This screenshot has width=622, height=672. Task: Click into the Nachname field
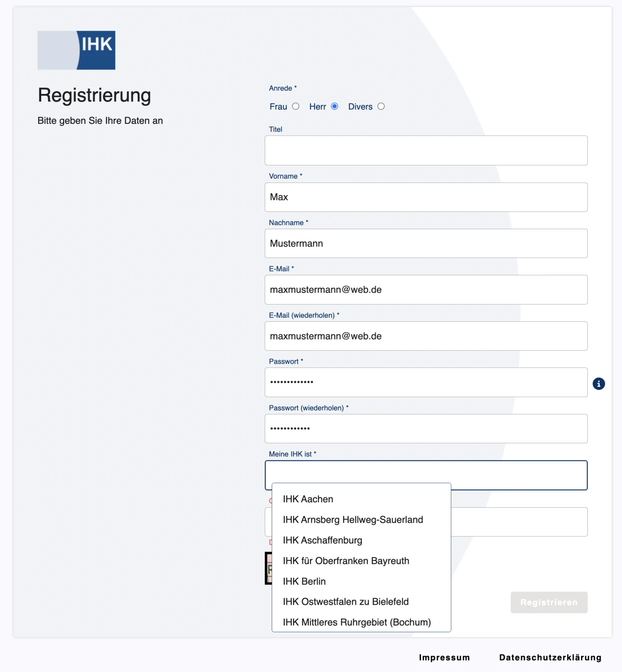[426, 244]
